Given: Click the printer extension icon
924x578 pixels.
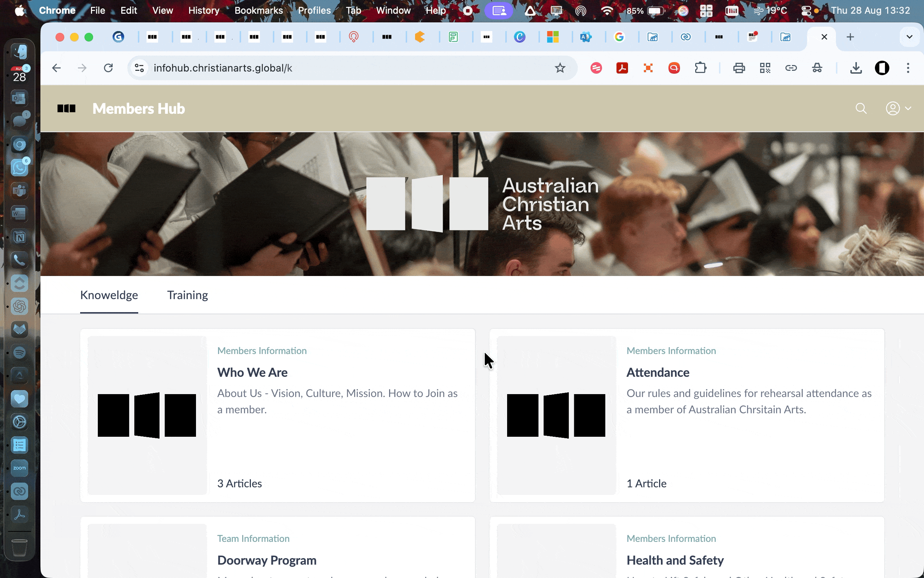Looking at the screenshot, I should [739, 68].
